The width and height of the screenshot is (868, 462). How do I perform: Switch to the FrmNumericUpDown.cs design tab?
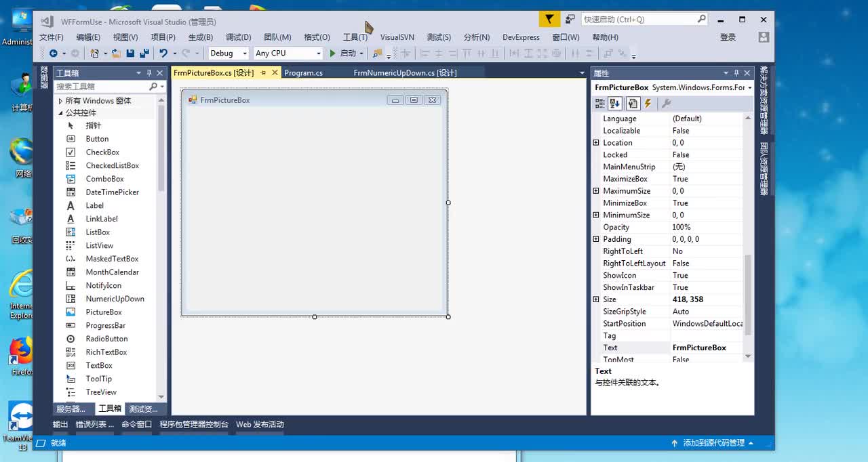click(x=405, y=72)
